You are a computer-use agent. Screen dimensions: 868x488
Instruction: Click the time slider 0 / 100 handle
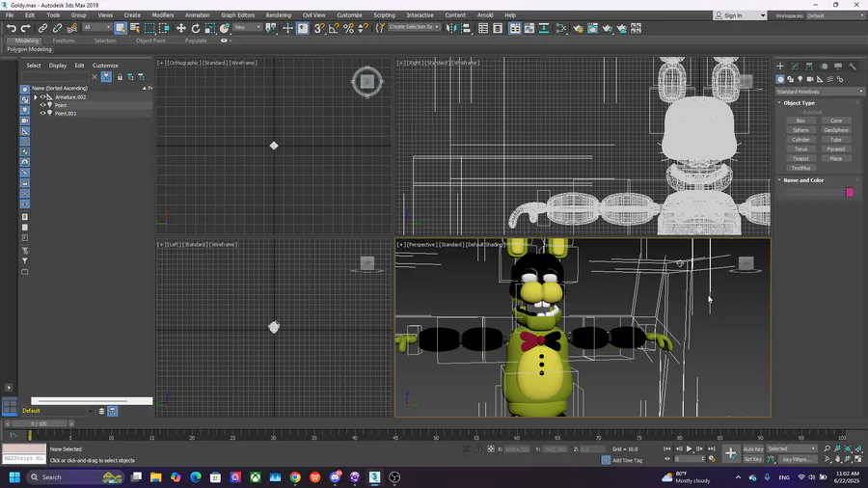[40, 423]
